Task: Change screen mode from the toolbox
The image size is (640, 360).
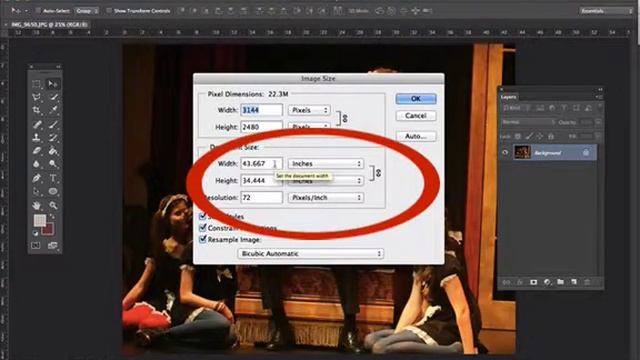Action: coord(53,245)
